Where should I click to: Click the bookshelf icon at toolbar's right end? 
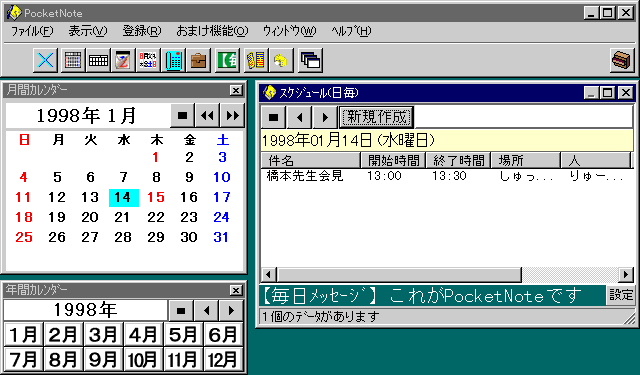[622, 60]
